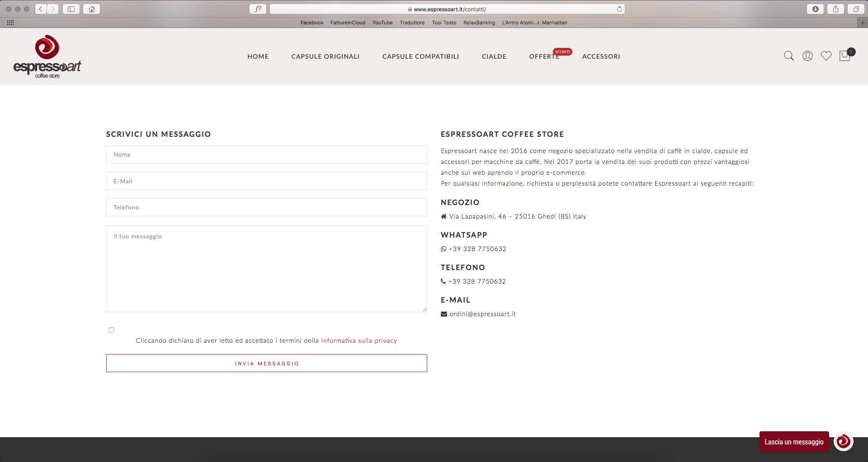
Task: Click the chat bubble Espressoart icon
Action: pyautogui.click(x=843, y=442)
